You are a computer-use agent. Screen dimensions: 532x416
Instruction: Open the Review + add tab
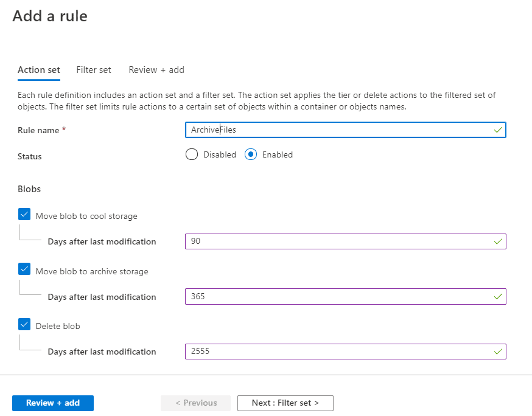tap(156, 70)
